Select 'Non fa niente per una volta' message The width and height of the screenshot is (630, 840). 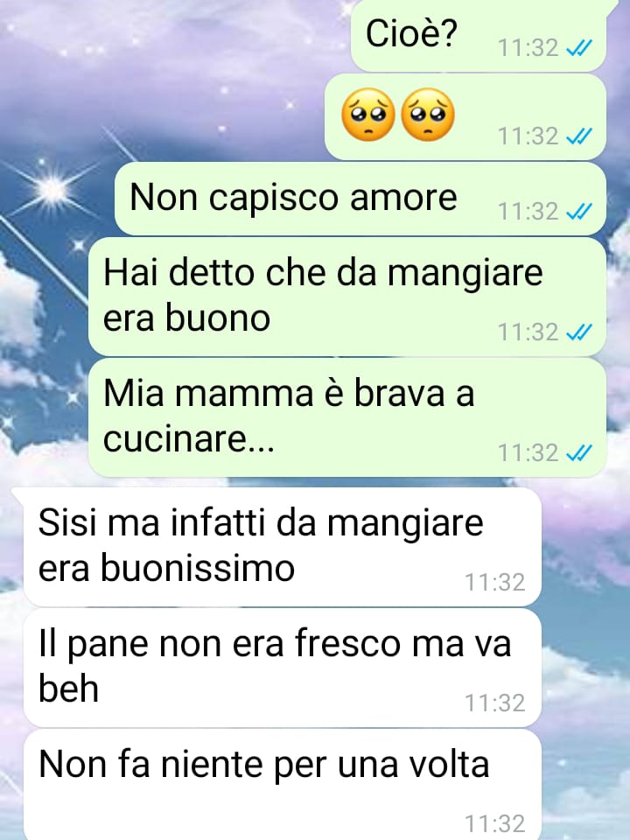click(283, 784)
